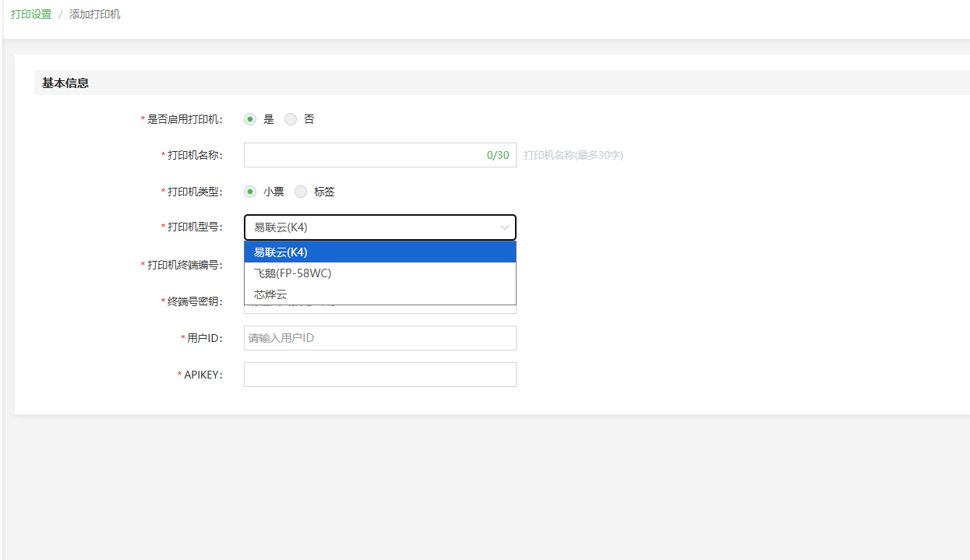
Task: Choose the 小票 printer type radio
Action: point(250,192)
